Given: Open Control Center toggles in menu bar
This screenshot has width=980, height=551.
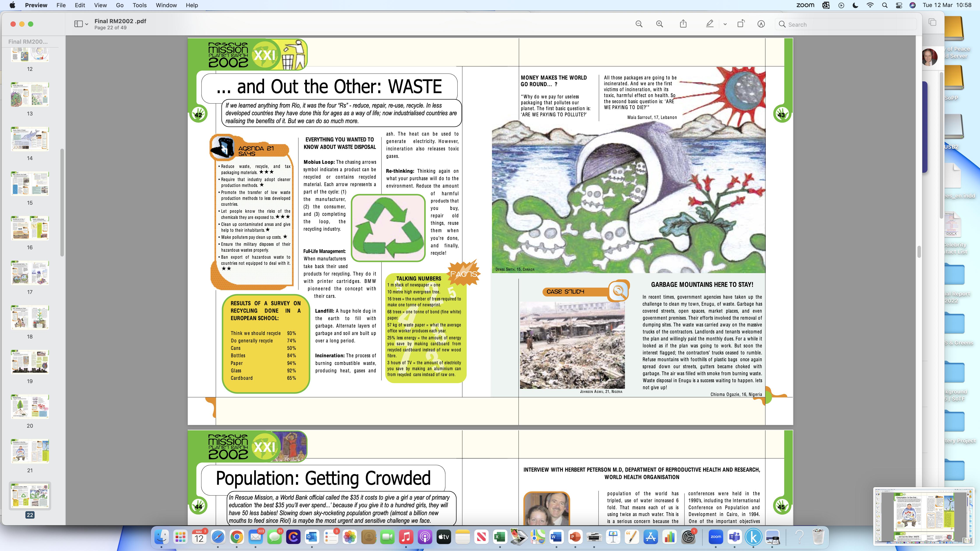Looking at the screenshot, I should pos(899,5).
